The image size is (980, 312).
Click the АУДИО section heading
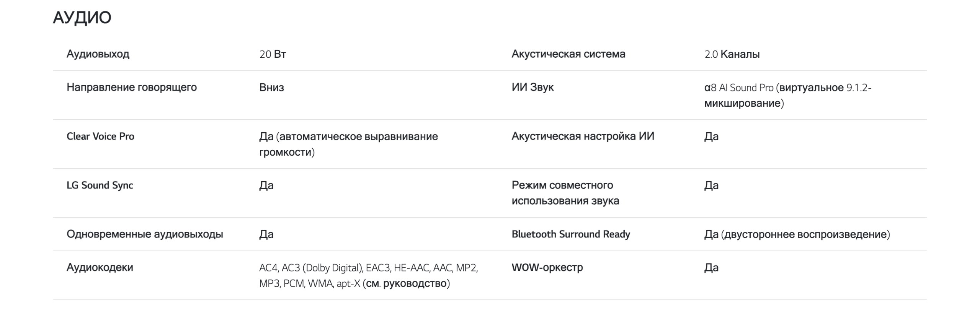tap(82, 18)
